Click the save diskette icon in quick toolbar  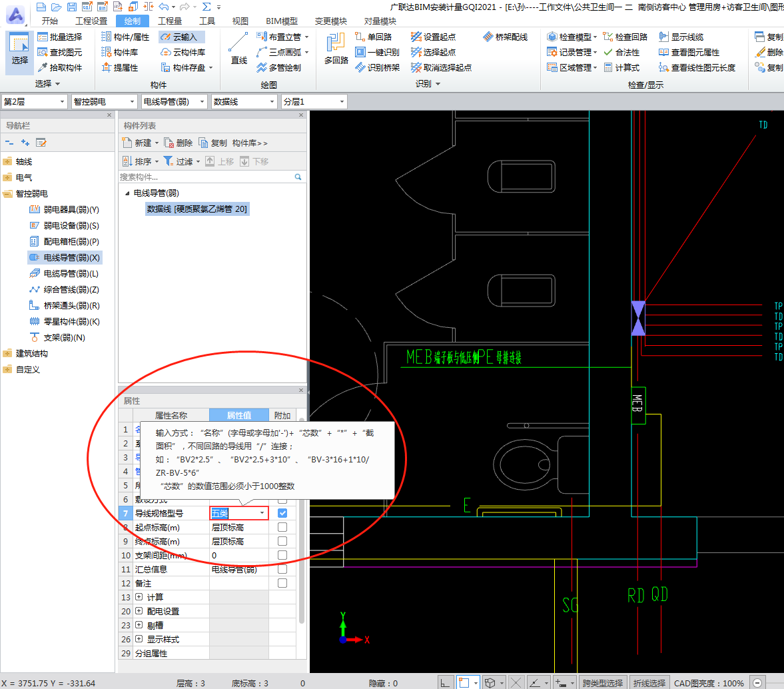pos(72,7)
